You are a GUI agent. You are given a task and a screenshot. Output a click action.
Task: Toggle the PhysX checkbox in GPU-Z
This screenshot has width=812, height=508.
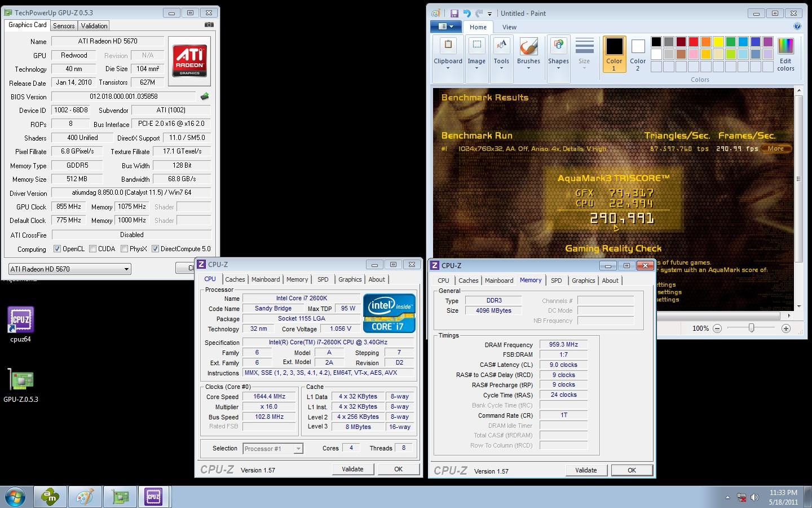(x=124, y=249)
